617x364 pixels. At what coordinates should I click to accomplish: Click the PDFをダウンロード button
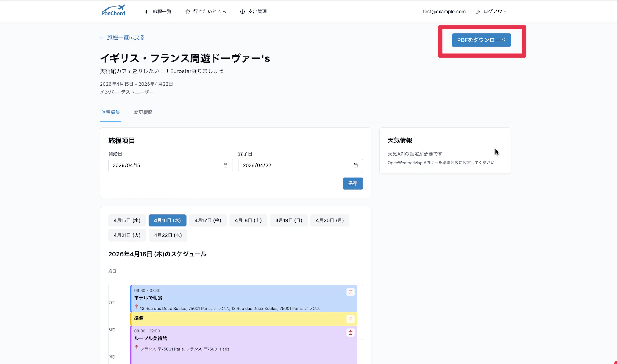point(481,40)
